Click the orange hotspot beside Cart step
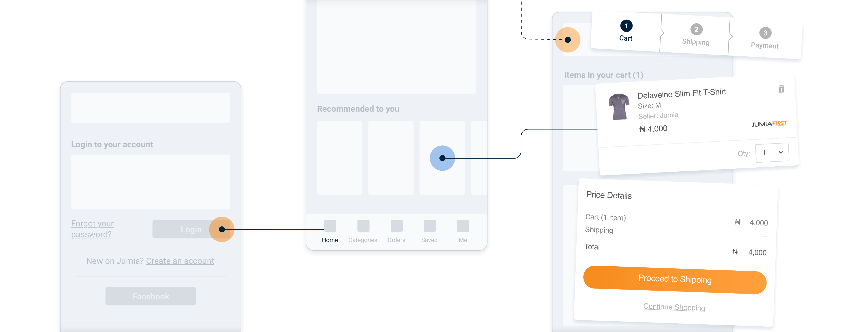The image size is (868, 332). (x=568, y=40)
